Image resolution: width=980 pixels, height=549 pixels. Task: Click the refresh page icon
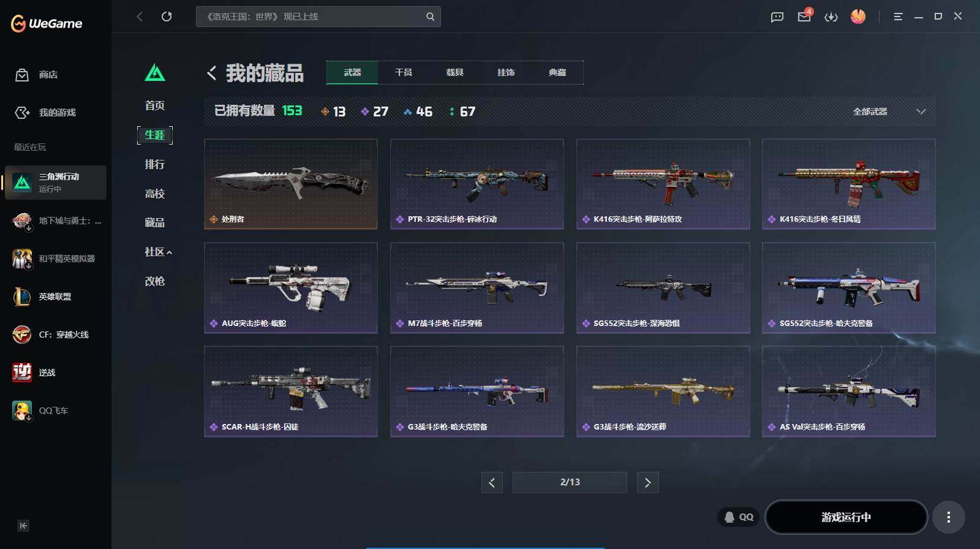pyautogui.click(x=167, y=17)
